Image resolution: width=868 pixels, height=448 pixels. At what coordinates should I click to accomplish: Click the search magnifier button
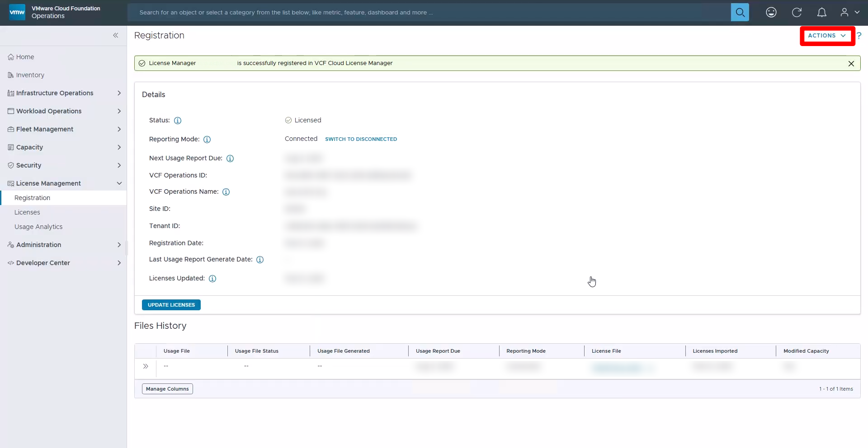(740, 12)
